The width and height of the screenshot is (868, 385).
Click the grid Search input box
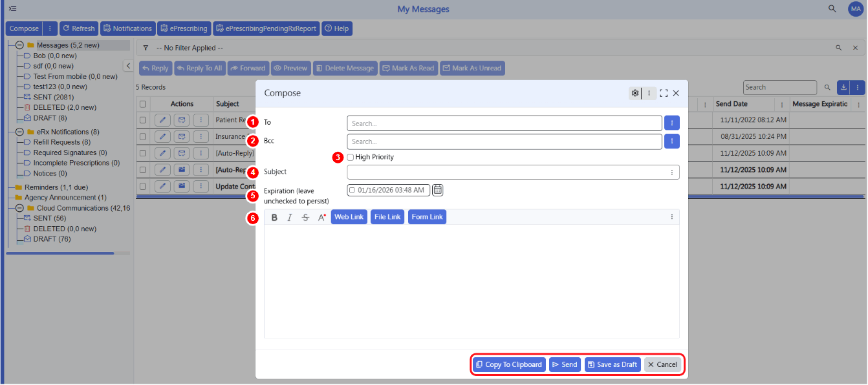pyautogui.click(x=780, y=87)
